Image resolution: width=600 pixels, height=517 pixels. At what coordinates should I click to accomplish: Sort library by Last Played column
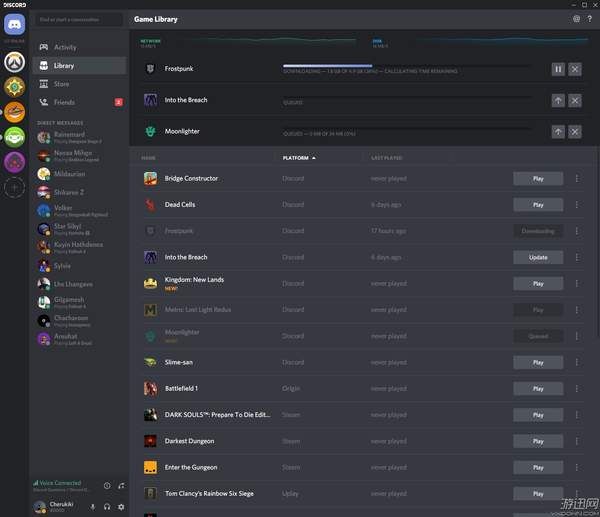[x=386, y=158]
